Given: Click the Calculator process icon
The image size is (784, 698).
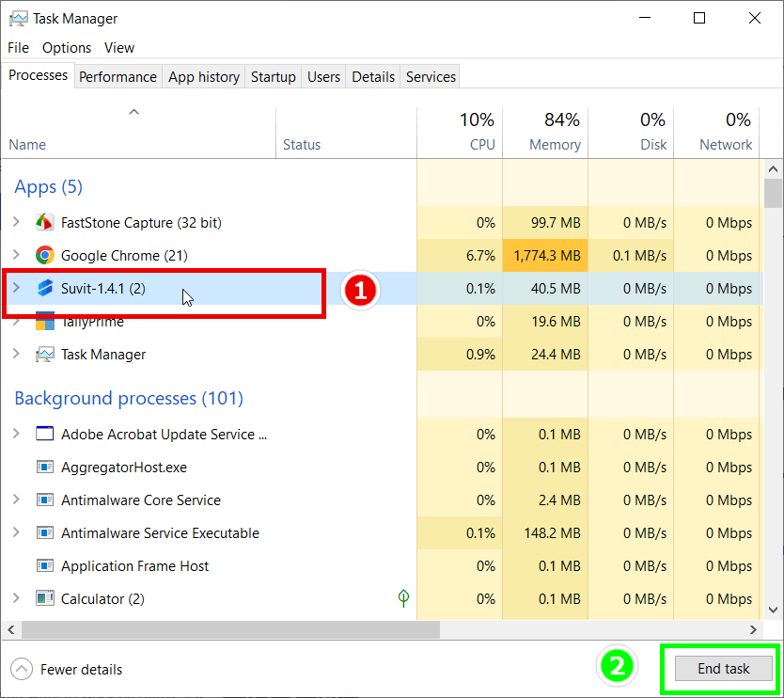Looking at the screenshot, I should pos(44,598).
